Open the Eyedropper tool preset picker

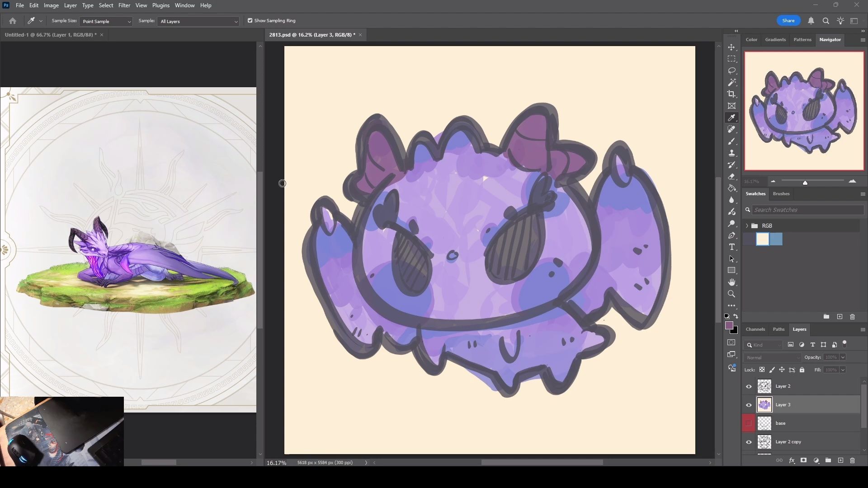click(41, 21)
